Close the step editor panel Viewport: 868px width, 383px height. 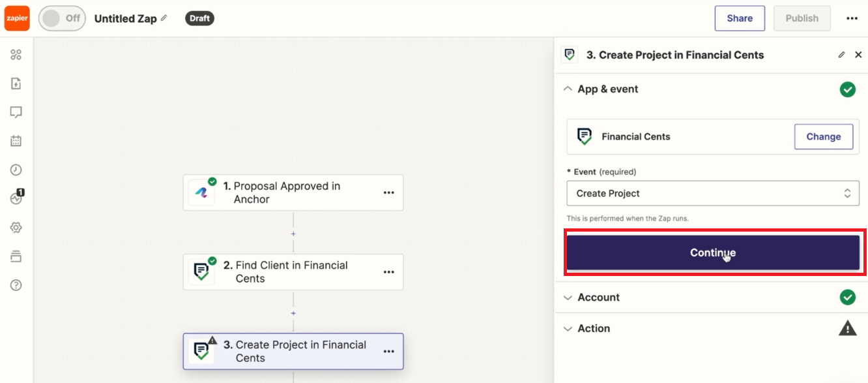[858, 55]
